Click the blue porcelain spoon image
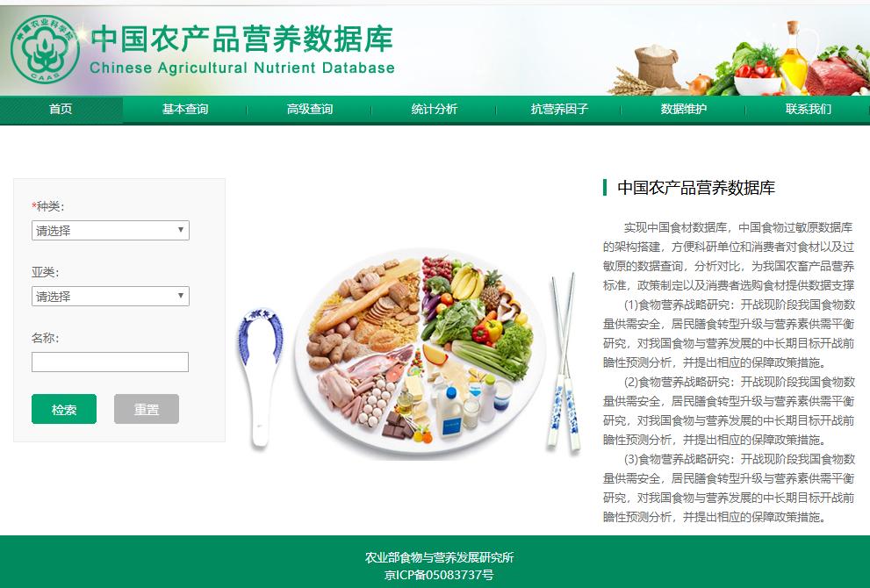Viewport: 870px width, 588px height. click(x=260, y=377)
